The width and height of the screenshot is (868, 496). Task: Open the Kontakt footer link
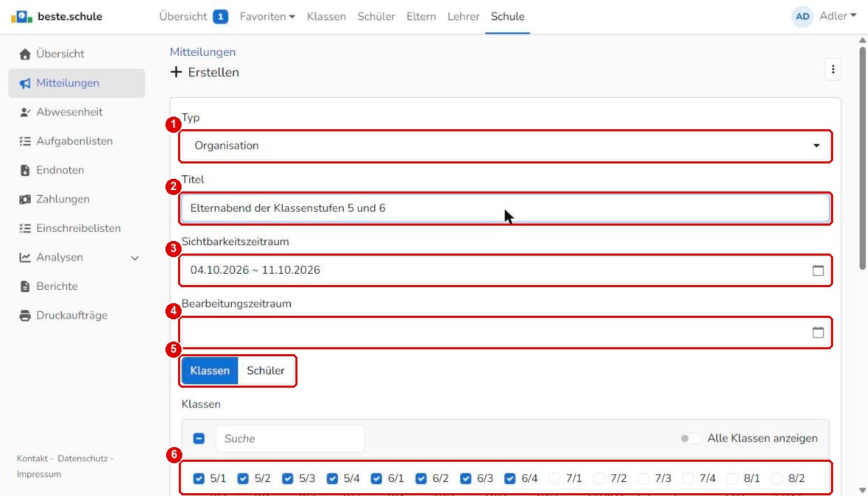[32, 458]
